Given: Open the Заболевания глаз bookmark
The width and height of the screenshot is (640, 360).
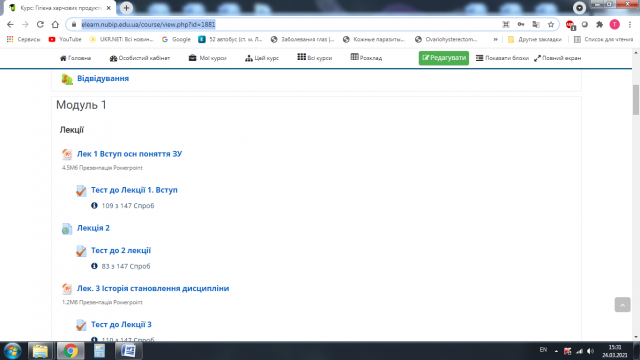Looking at the screenshot, I should [x=302, y=39].
